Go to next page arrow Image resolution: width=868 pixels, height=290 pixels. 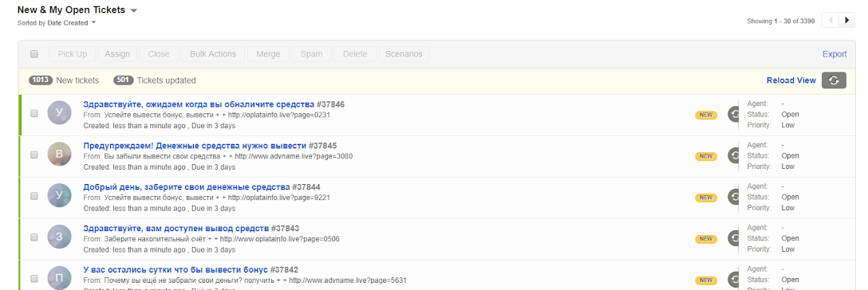tap(846, 21)
